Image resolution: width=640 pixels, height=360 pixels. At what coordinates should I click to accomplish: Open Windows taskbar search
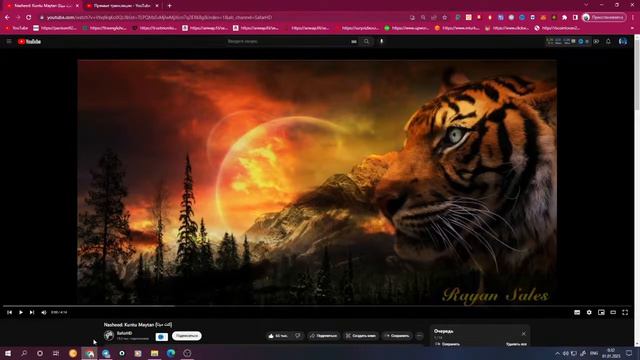(24, 353)
